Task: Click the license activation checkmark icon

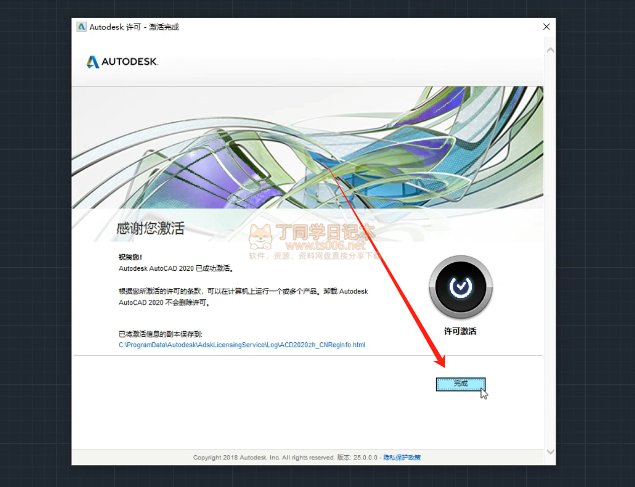Action: 460,287
